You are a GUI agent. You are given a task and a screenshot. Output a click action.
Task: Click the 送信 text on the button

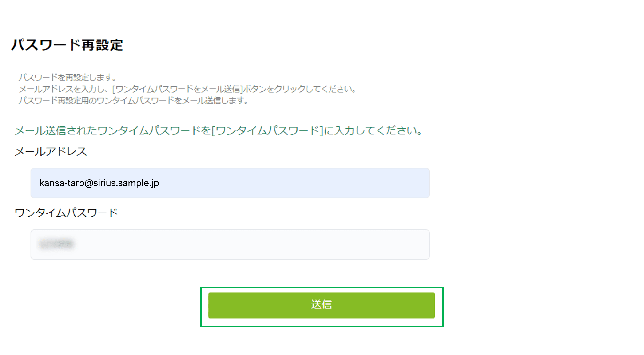tap(322, 304)
